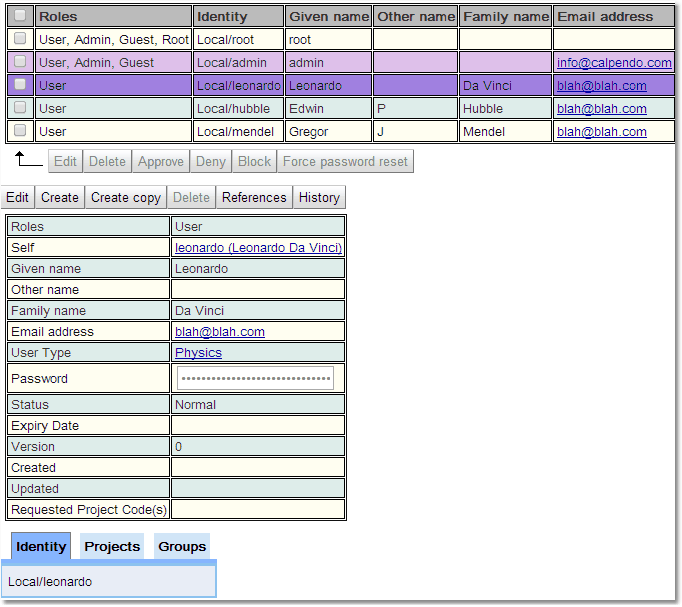This screenshot has width=682, height=607.
Task: Select the checkbox for Local/hubble row
Action: click(20, 108)
